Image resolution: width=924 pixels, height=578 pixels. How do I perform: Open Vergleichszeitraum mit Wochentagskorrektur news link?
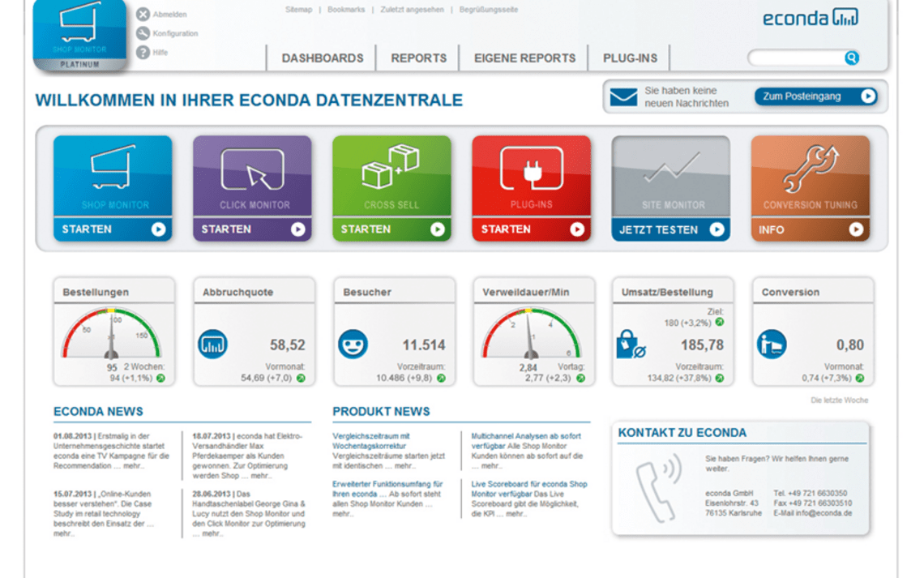pos(370,441)
